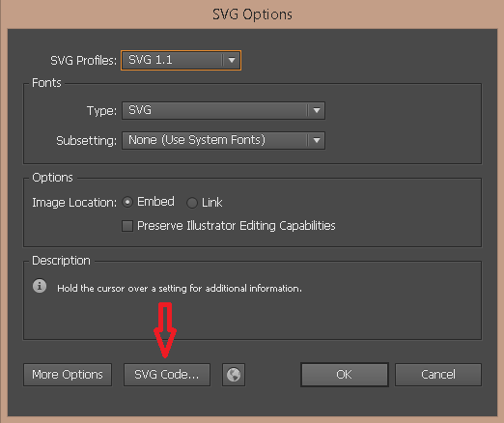Click the Type dropdown arrow
504x423 pixels.
tap(317, 110)
